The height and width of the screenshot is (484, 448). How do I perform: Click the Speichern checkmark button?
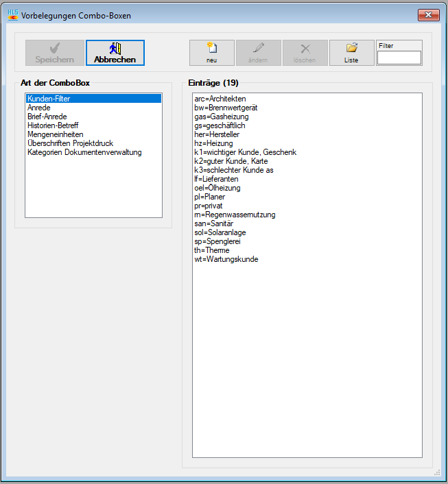pyautogui.click(x=55, y=53)
